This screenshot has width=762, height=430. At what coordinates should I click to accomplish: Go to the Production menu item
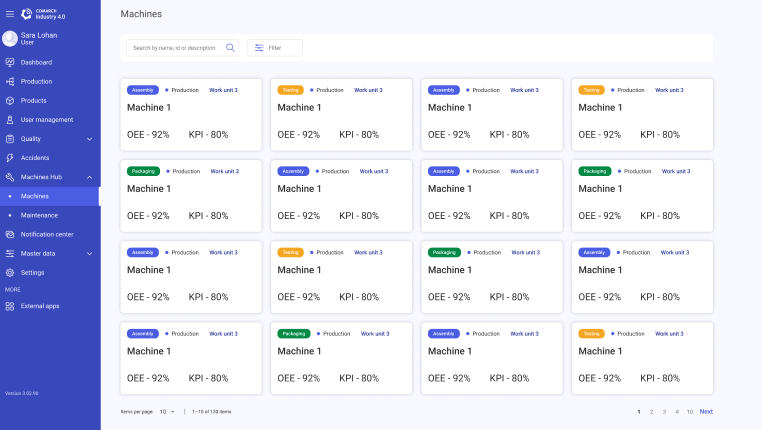pyautogui.click(x=50, y=82)
